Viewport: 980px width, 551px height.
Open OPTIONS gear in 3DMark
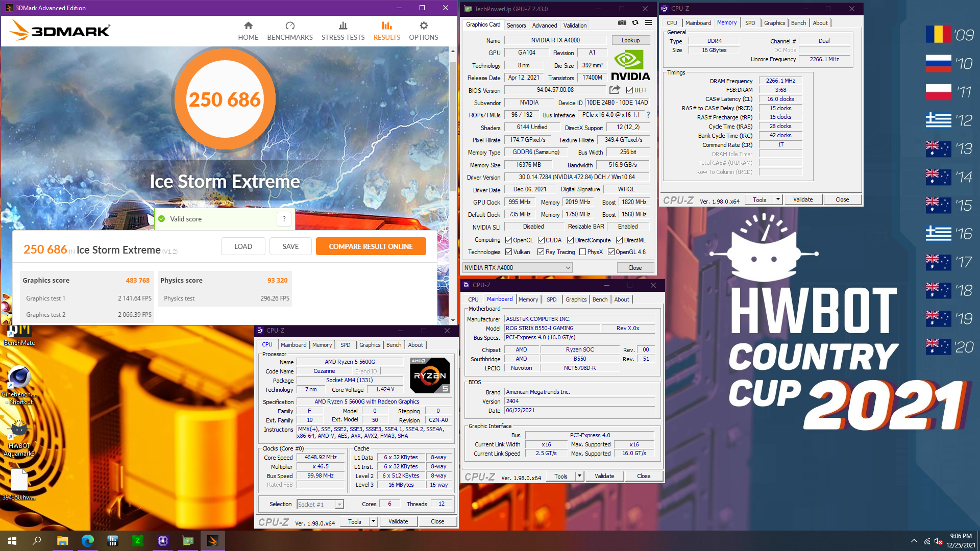point(423,31)
